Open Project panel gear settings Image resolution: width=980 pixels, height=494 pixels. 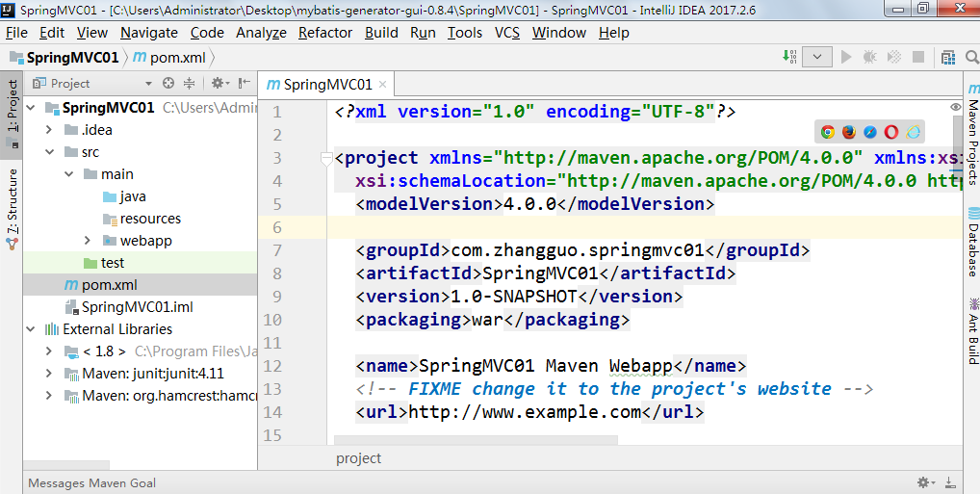[x=219, y=83]
